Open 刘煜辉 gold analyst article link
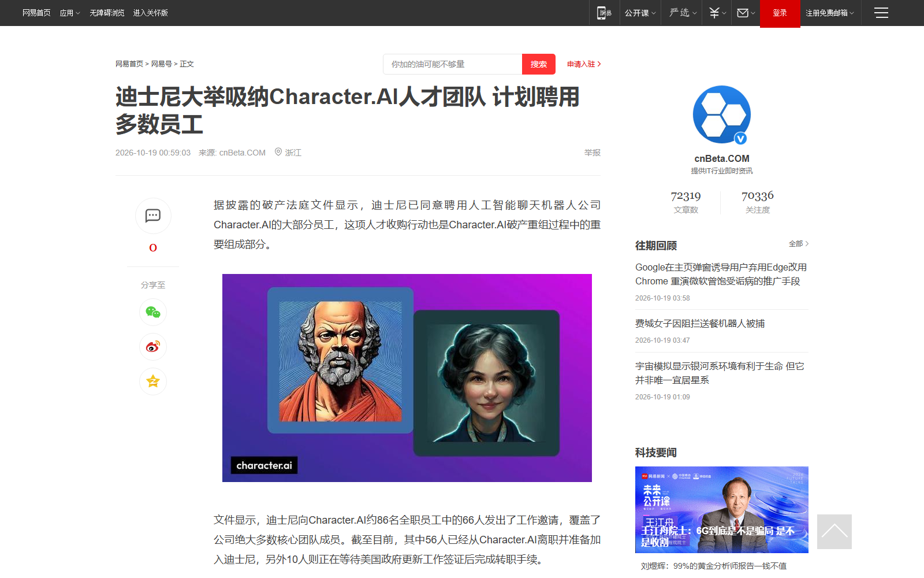The width and height of the screenshot is (924, 578). coord(714,566)
